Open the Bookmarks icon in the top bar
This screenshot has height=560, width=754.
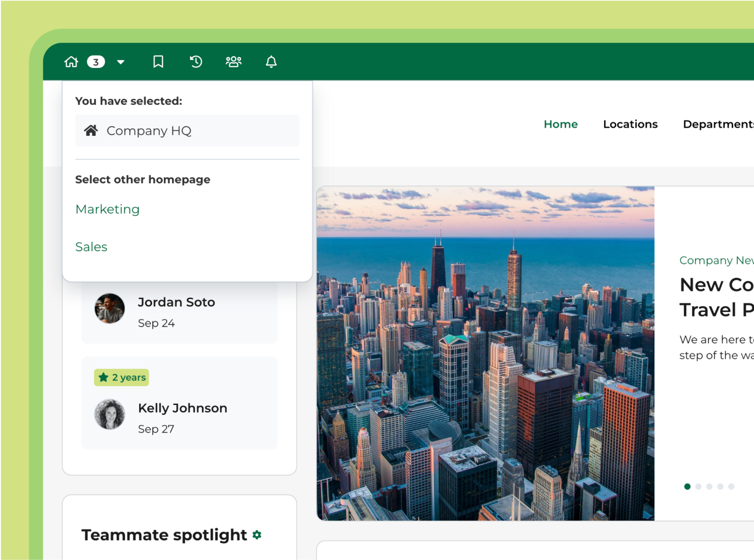click(158, 61)
